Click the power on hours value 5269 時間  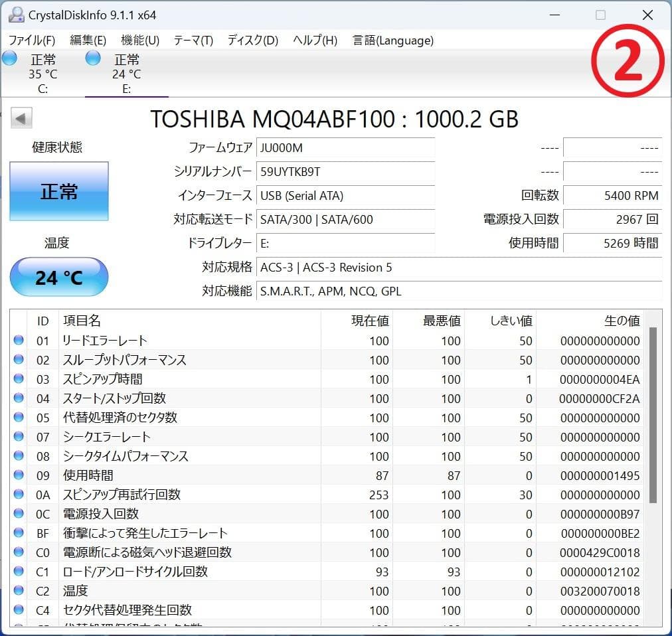(x=612, y=244)
